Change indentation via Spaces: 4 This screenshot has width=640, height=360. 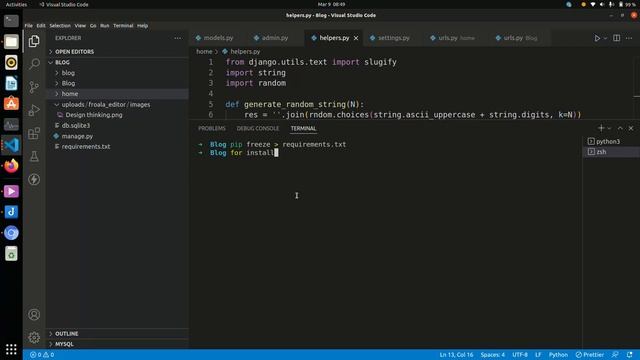493,355
